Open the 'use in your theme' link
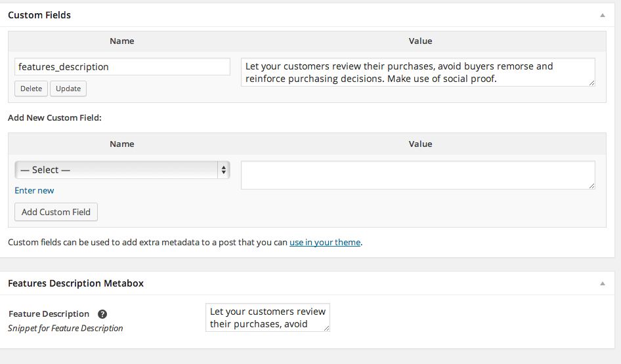The image size is (621, 364). (325, 242)
